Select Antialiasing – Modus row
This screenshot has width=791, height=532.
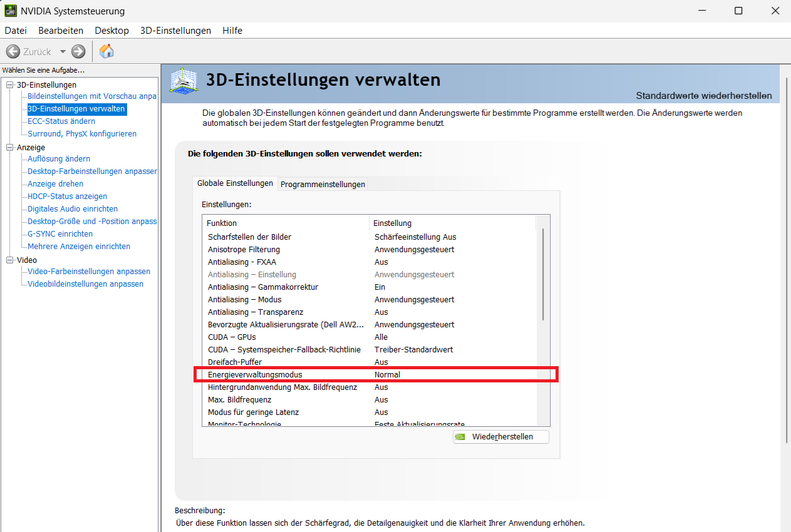pyautogui.click(x=370, y=300)
